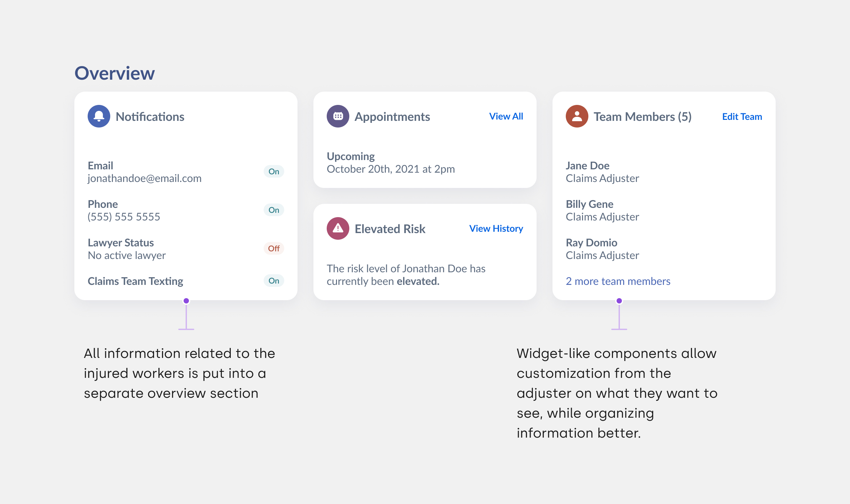850x504 pixels.
Task: Open the bell icon in the Notifications card
Action: (99, 116)
